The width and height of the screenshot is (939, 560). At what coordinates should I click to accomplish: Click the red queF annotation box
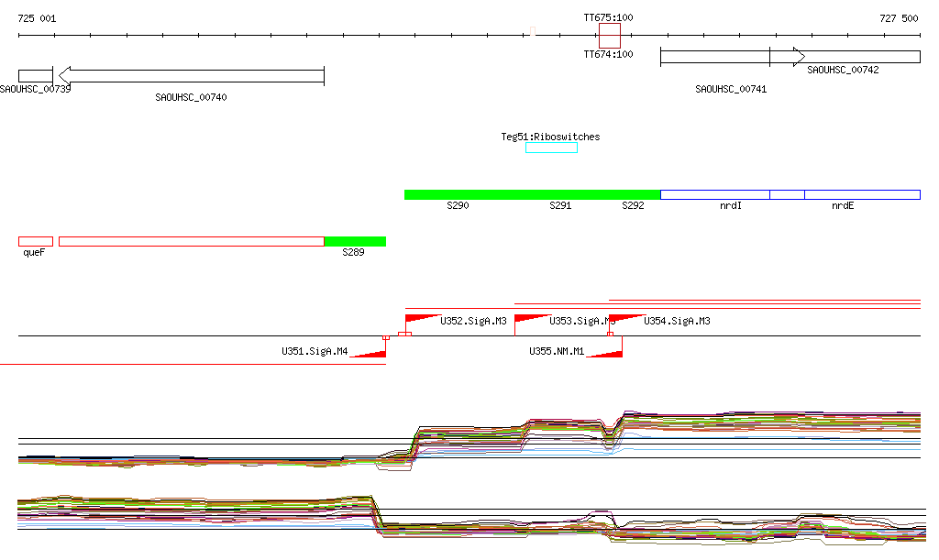(36, 242)
